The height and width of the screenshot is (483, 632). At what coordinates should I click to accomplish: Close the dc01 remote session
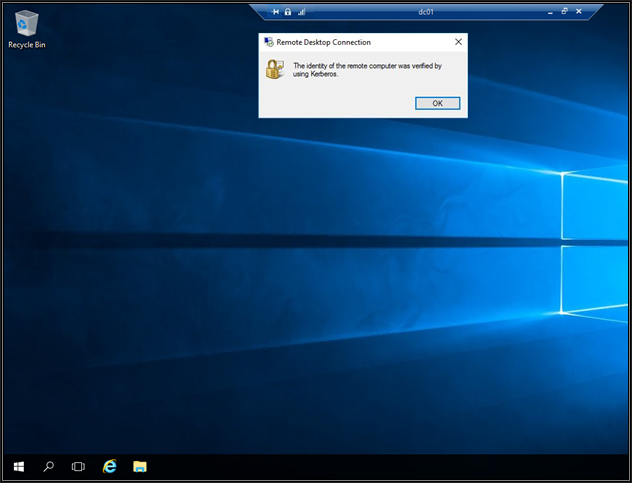tap(579, 11)
